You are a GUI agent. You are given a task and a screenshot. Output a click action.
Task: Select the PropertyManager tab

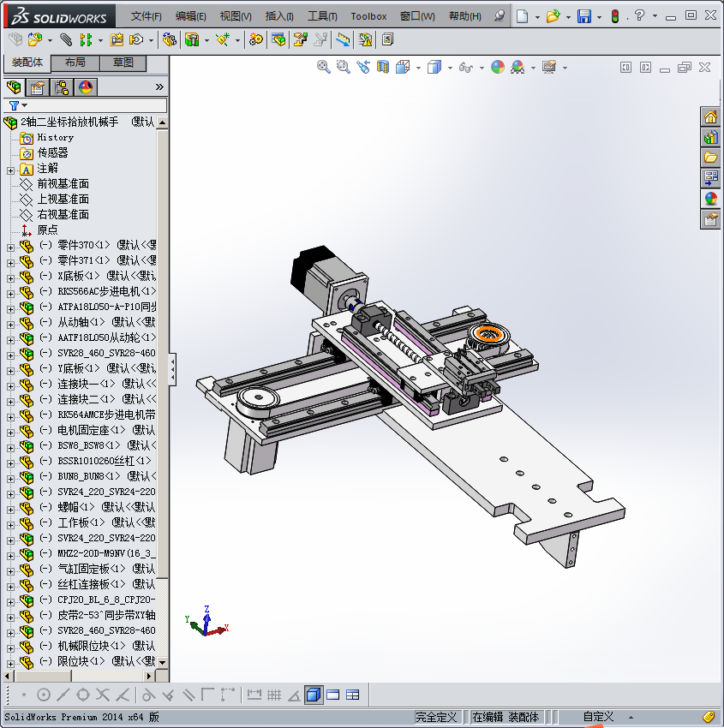[38, 87]
